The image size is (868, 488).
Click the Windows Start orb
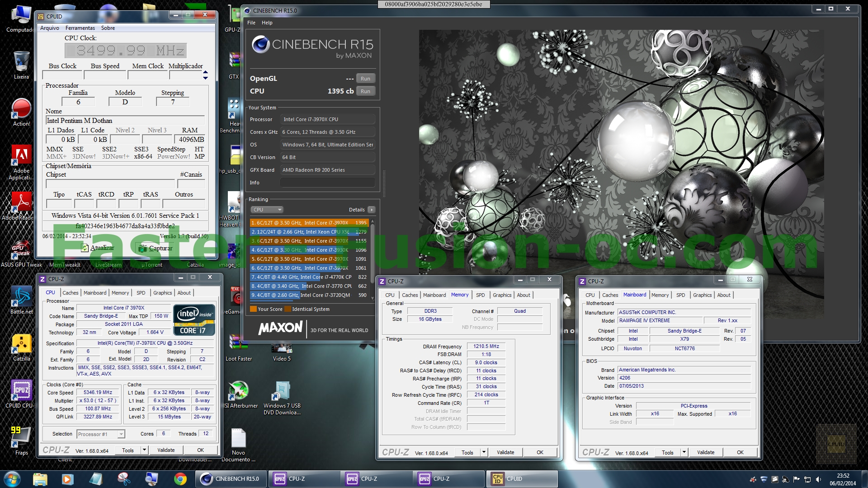click(12, 479)
